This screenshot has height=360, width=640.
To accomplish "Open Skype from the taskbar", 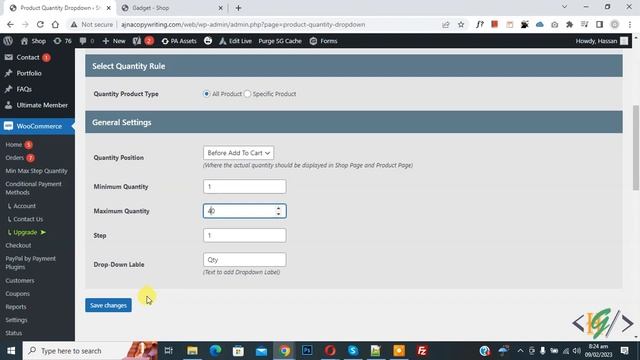I will 353,351.
